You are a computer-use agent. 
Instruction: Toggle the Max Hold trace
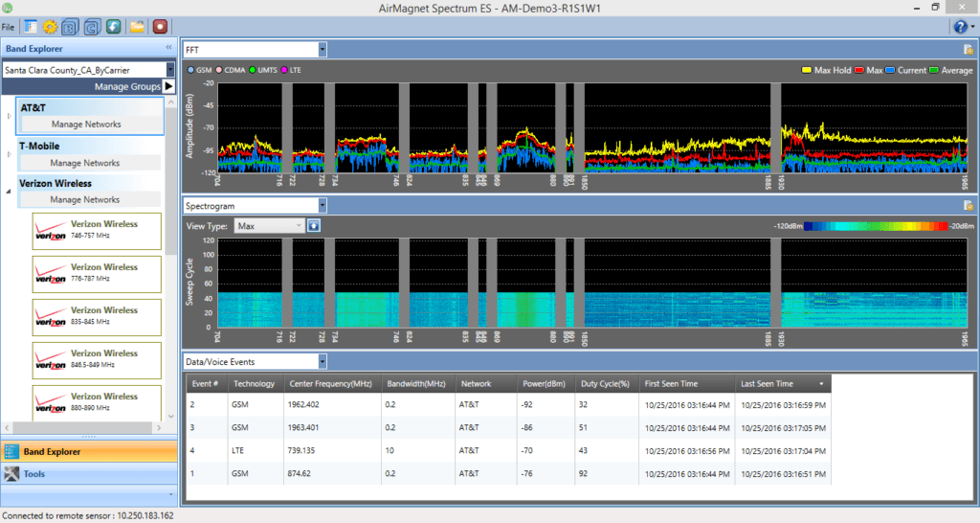(807, 70)
